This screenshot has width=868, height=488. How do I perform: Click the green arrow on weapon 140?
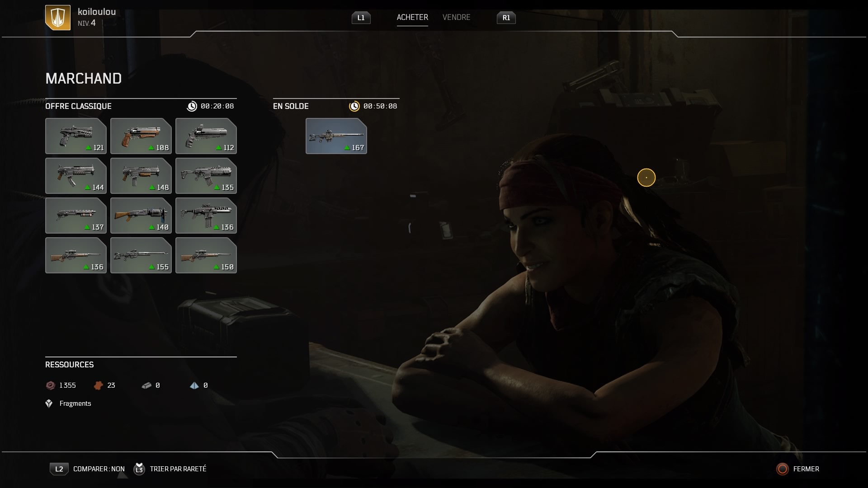(152, 227)
